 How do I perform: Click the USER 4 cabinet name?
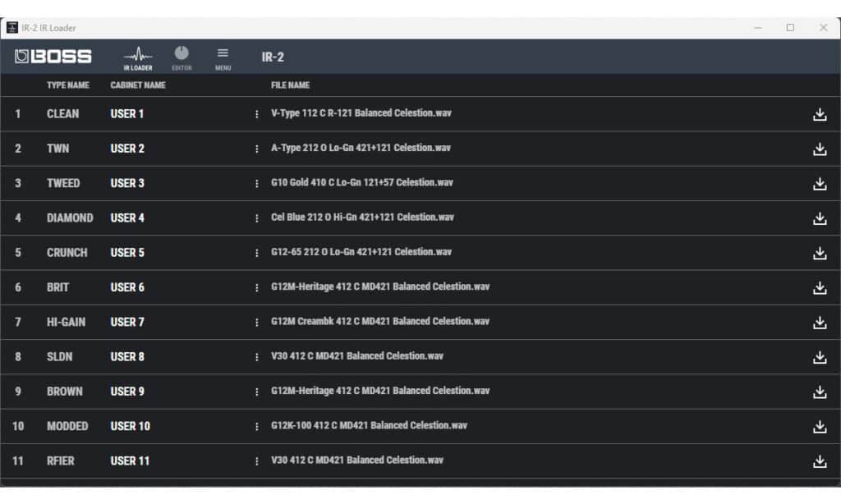127,218
